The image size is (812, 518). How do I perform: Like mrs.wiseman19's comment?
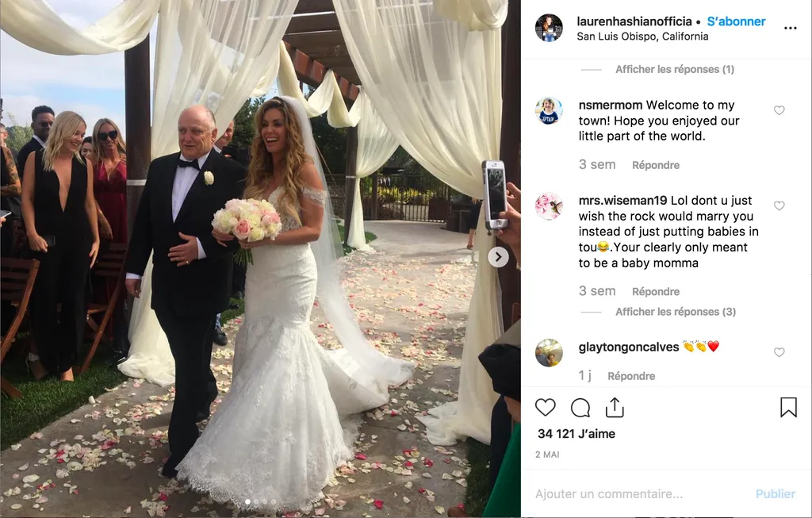point(779,205)
